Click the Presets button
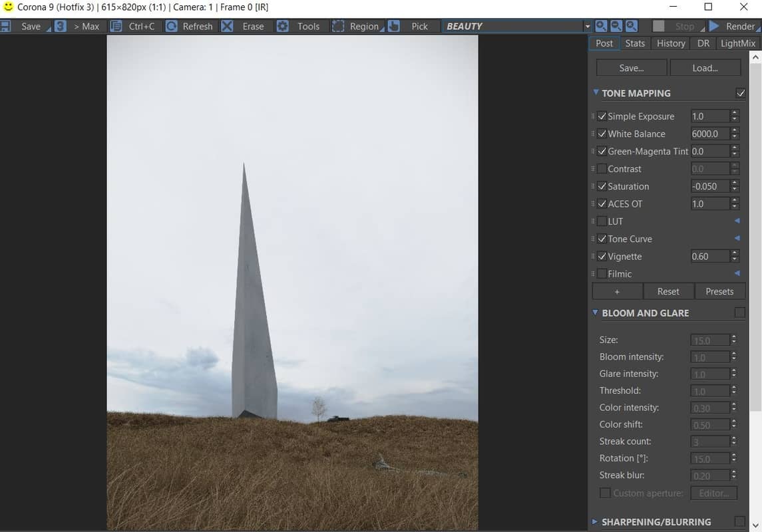Image resolution: width=762 pixels, height=532 pixels. 719,291
